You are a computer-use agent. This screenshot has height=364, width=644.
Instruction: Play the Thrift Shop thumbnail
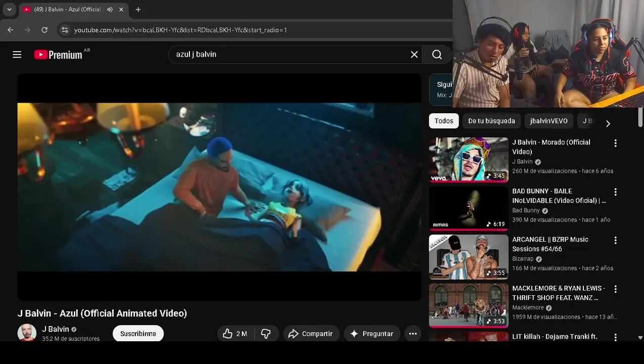point(469,305)
